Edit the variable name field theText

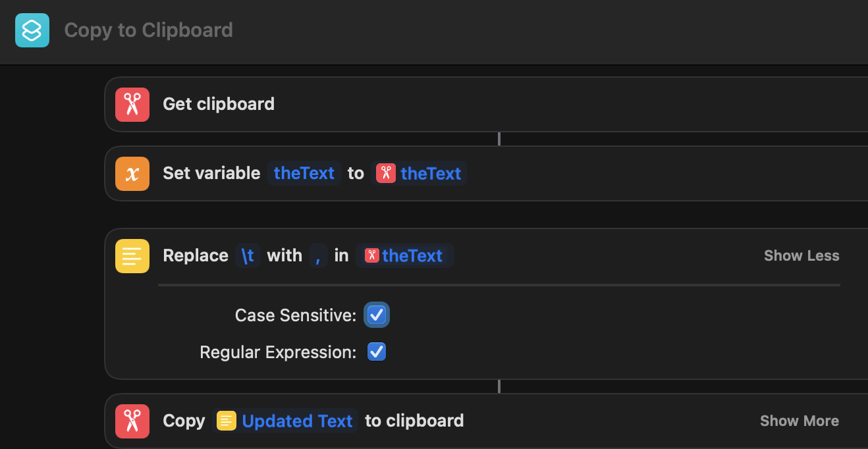point(304,174)
